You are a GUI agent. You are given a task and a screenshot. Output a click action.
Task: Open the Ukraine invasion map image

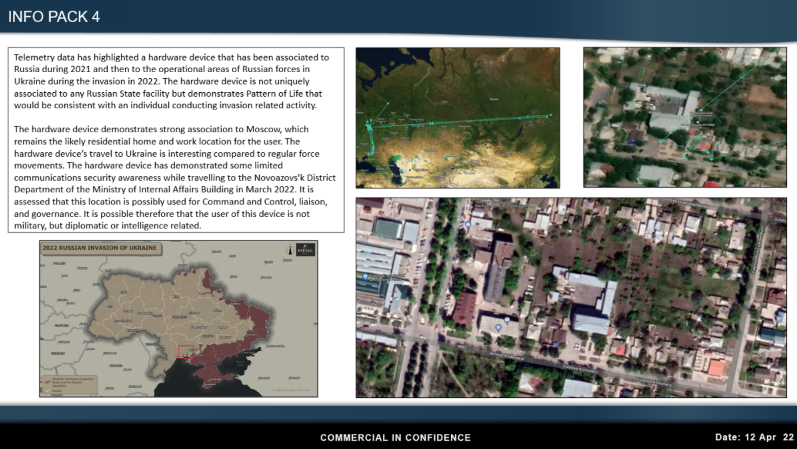(178, 319)
